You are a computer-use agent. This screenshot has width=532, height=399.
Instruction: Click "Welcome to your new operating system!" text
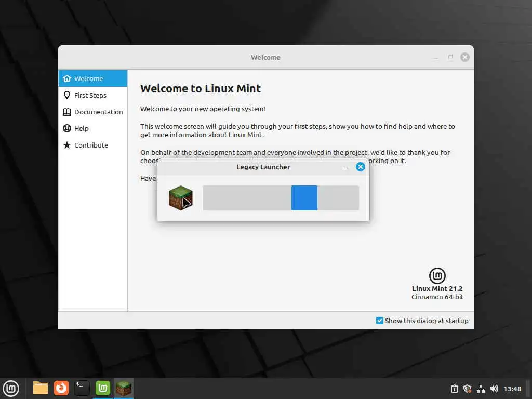click(x=203, y=109)
